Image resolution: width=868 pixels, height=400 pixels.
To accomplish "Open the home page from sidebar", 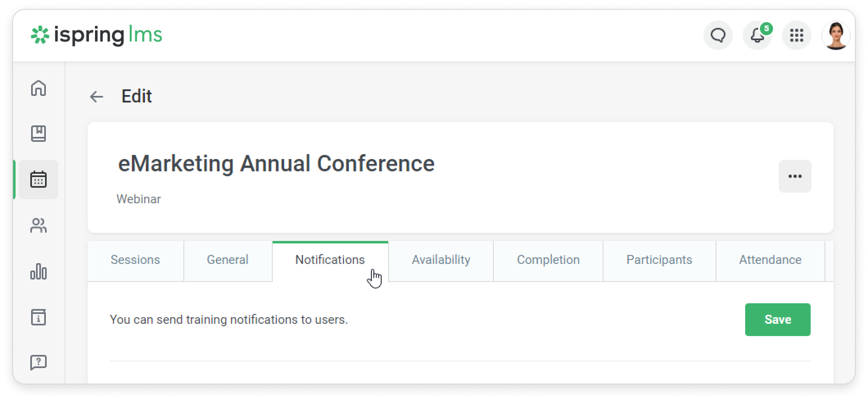I will pyautogui.click(x=38, y=88).
